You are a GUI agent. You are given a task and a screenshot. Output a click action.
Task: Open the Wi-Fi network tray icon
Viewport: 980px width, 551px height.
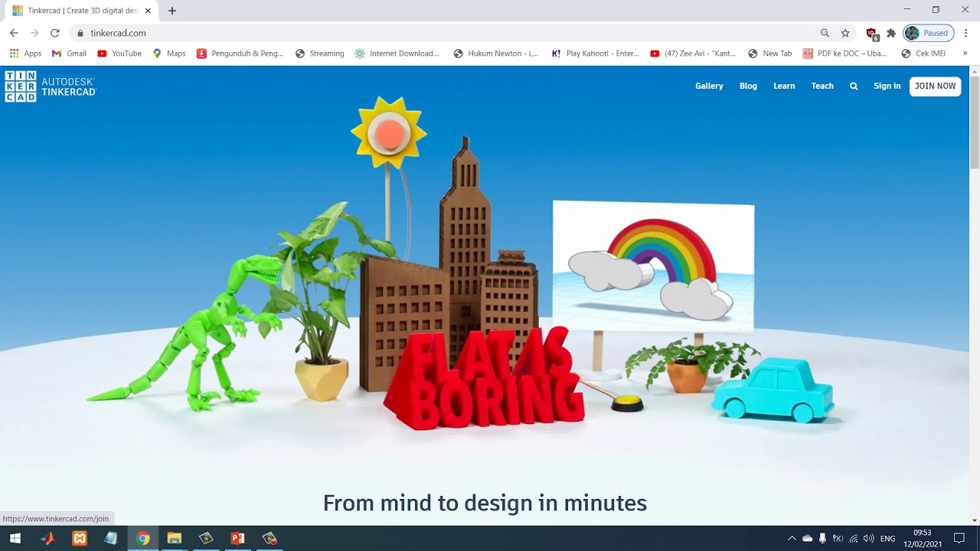(854, 539)
